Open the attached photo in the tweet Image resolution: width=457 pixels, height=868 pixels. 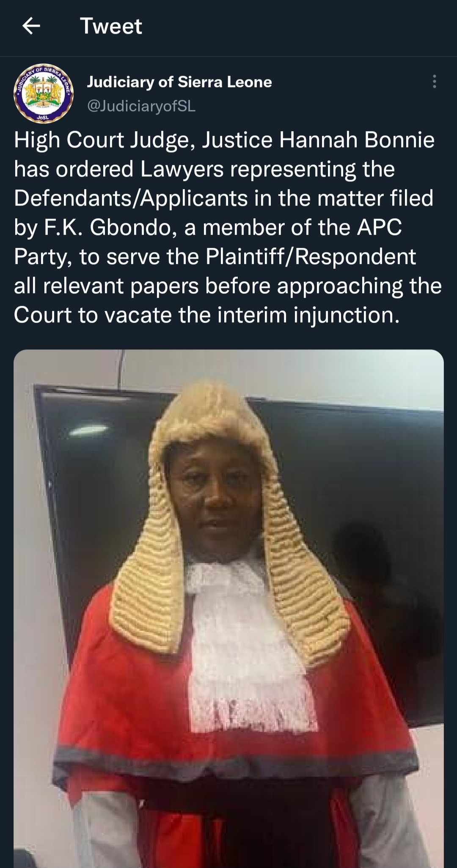(228, 608)
